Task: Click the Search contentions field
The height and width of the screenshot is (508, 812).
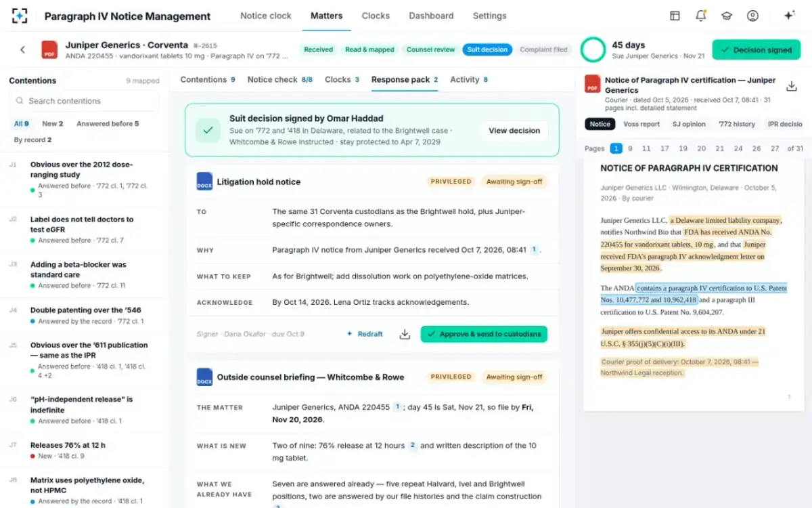Action: (x=85, y=101)
